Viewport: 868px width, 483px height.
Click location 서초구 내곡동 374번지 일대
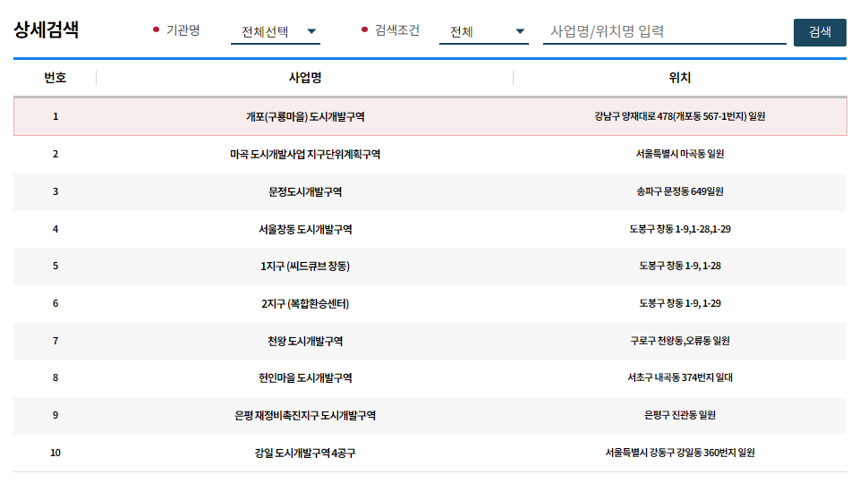(x=680, y=377)
